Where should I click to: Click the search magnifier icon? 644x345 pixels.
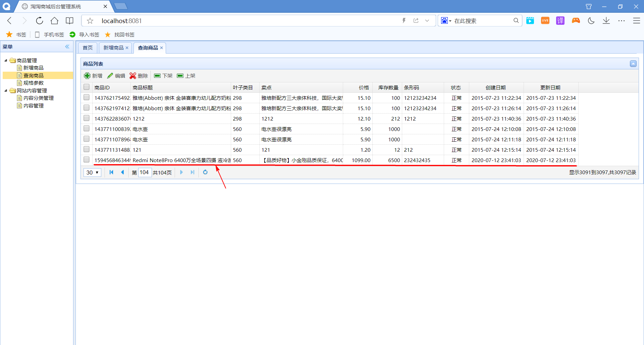(516, 20)
